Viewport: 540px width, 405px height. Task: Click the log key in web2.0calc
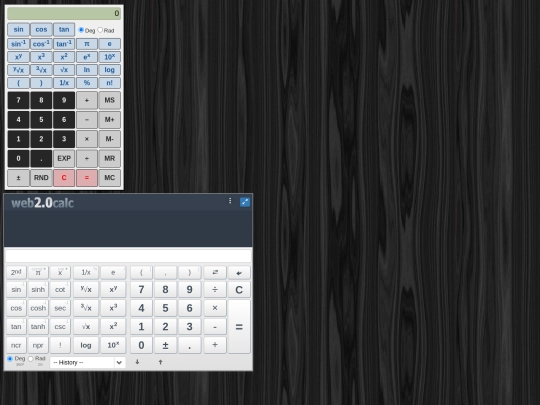coord(86,345)
